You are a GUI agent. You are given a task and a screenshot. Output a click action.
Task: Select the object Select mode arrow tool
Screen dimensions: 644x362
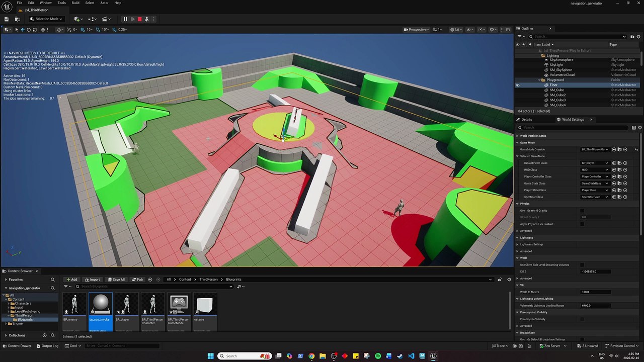[17, 30]
